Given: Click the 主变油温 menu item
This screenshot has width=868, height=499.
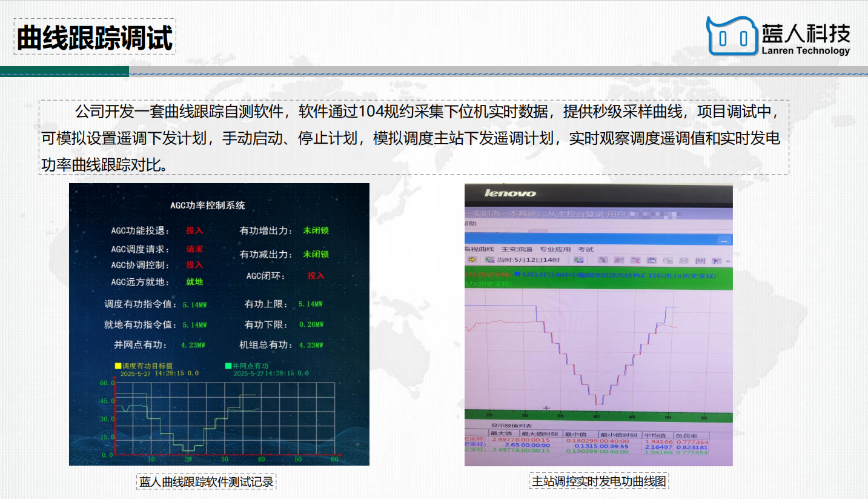Looking at the screenshot, I should (x=517, y=249).
